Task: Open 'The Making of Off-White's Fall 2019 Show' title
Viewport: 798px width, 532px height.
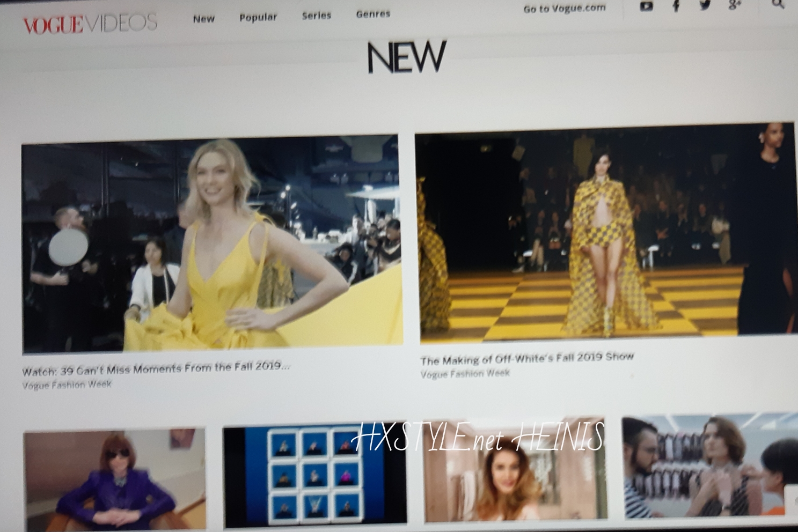Action: pos(527,358)
